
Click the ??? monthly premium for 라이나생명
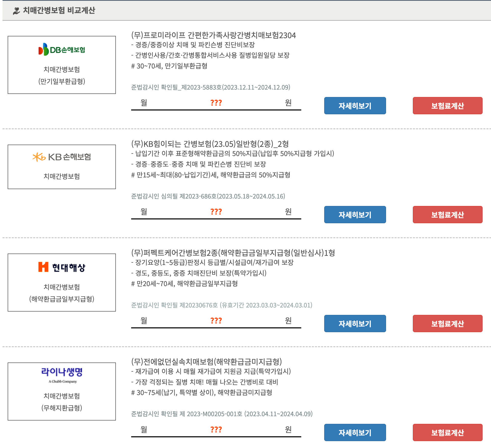pos(216,430)
